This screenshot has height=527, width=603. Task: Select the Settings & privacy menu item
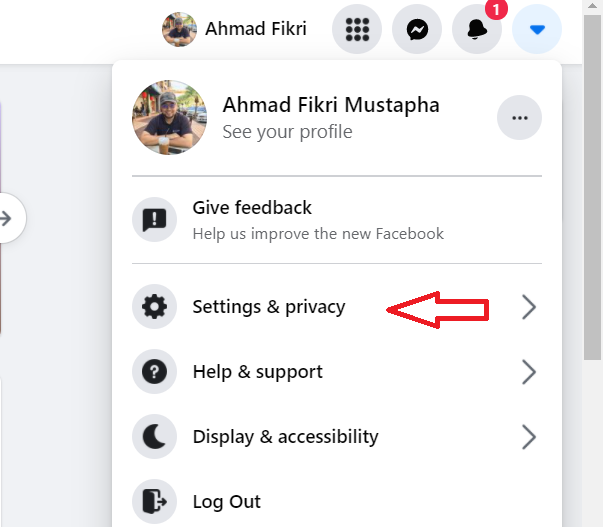coord(268,307)
